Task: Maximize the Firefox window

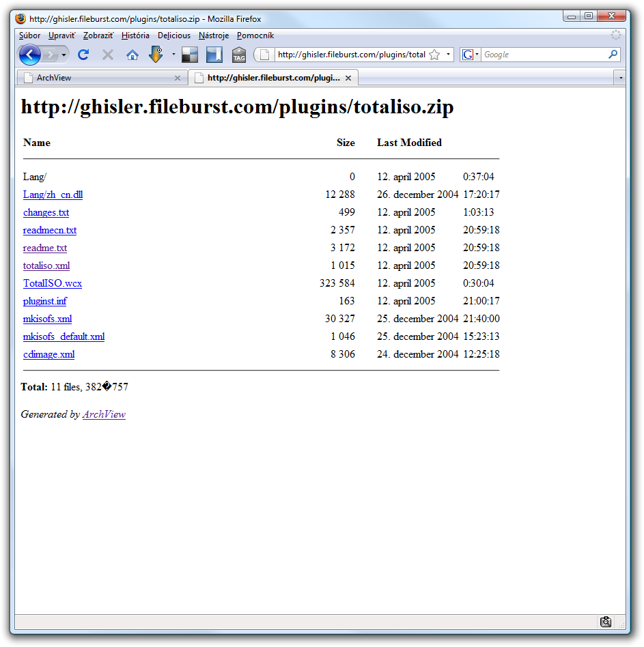Action: (x=589, y=16)
